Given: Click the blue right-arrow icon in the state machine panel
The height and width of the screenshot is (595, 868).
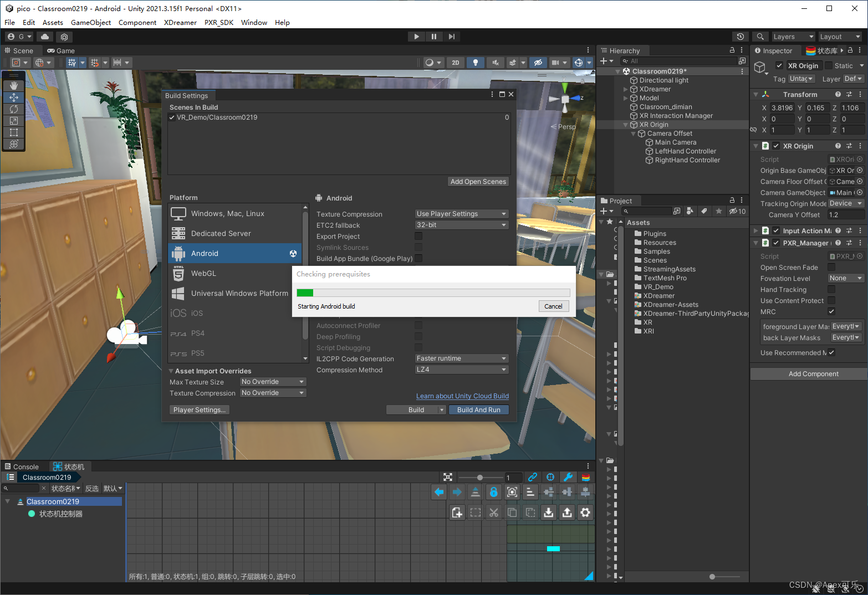Looking at the screenshot, I should [457, 492].
